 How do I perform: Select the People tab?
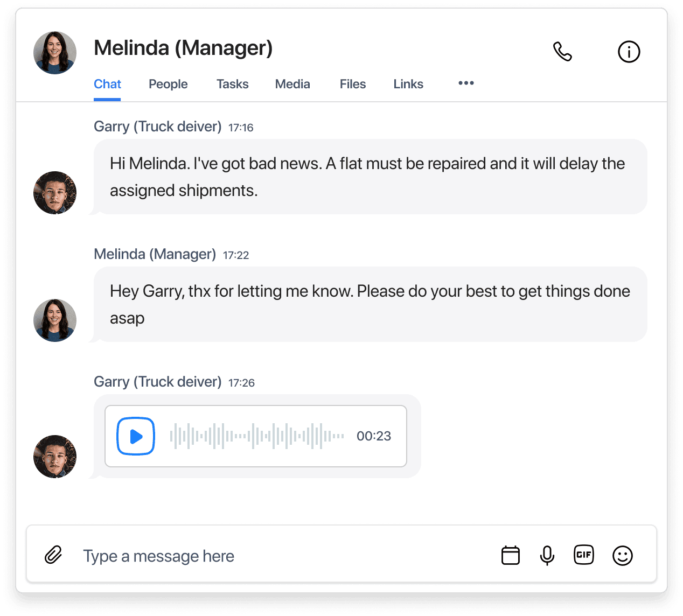click(168, 84)
